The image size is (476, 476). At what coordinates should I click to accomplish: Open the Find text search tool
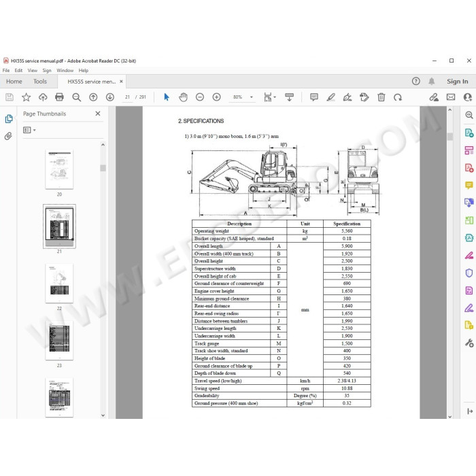(x=76, y=97)
